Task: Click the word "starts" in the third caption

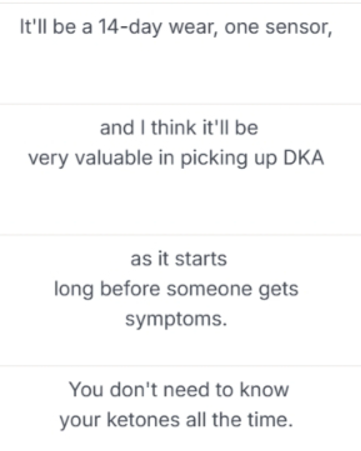Action: 201,259
